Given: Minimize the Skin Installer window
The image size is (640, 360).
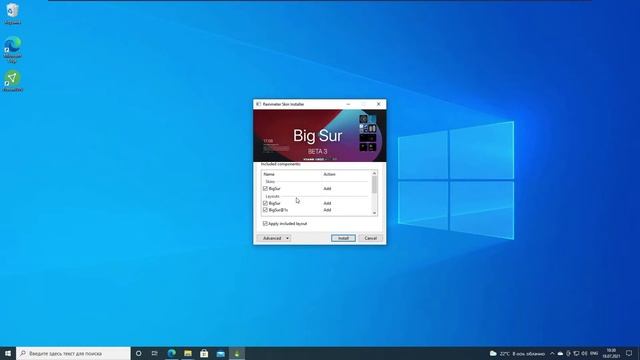Looking at the screenshot, I should click(x=348, y=104).
